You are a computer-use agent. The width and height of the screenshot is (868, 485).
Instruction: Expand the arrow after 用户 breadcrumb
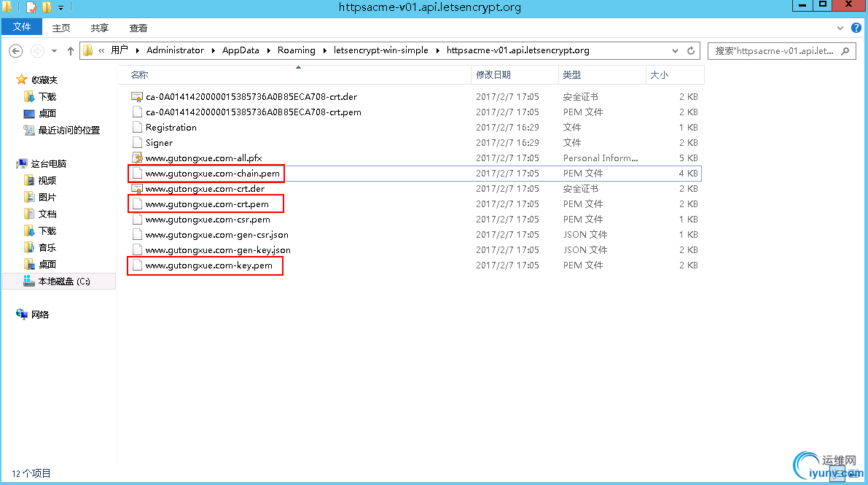point(137,50)
